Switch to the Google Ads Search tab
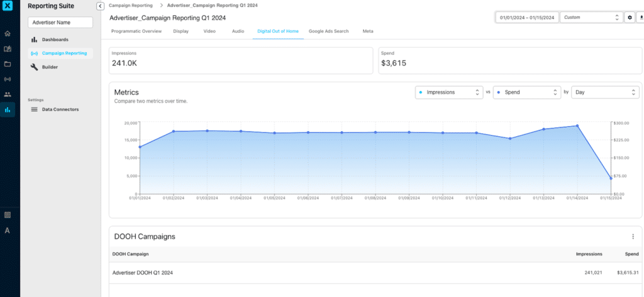Image resolution: width=644 pixels, height=297 pixels. coord(329,31)
